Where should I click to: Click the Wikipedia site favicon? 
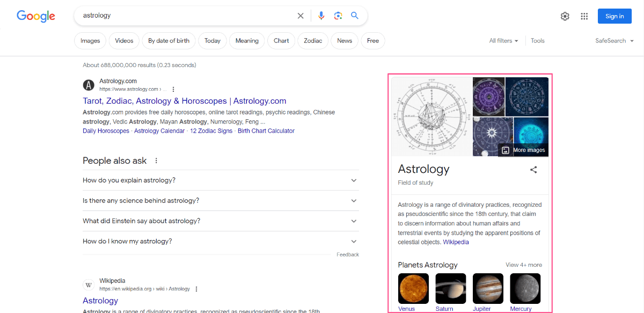coord(89,285)
